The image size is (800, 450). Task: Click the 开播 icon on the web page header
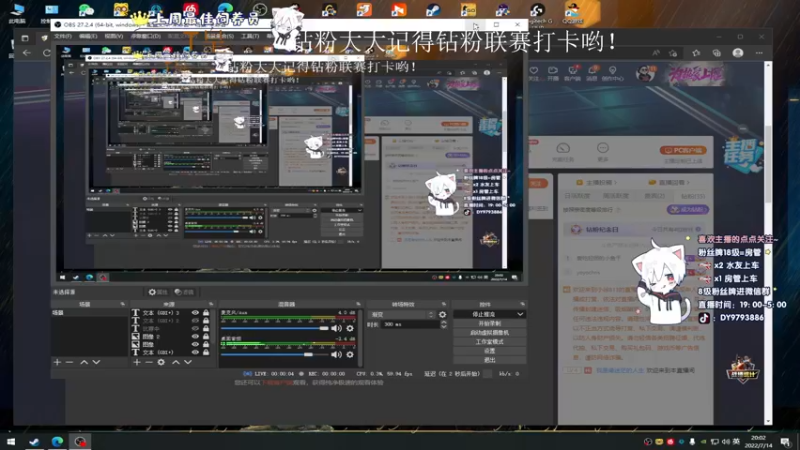click(x=553, y=71)
